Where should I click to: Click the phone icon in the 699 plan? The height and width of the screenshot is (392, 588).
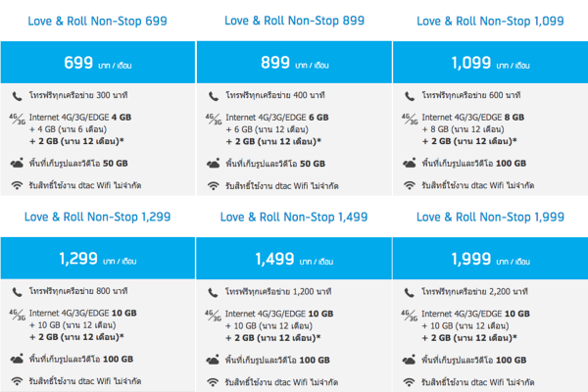tap(18, 96)
